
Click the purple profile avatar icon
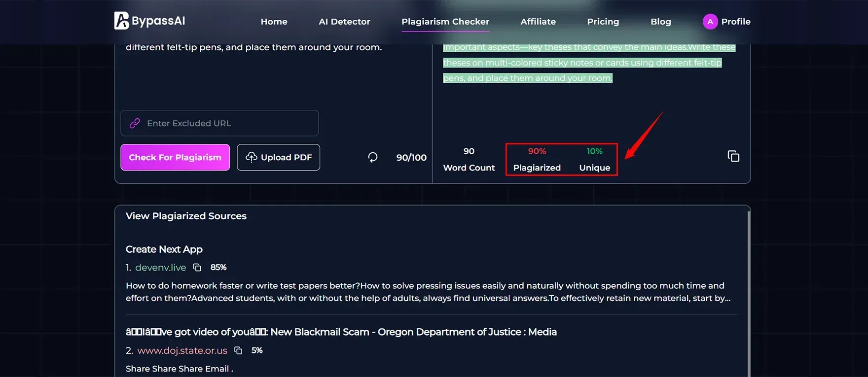[x=710, y=22]
